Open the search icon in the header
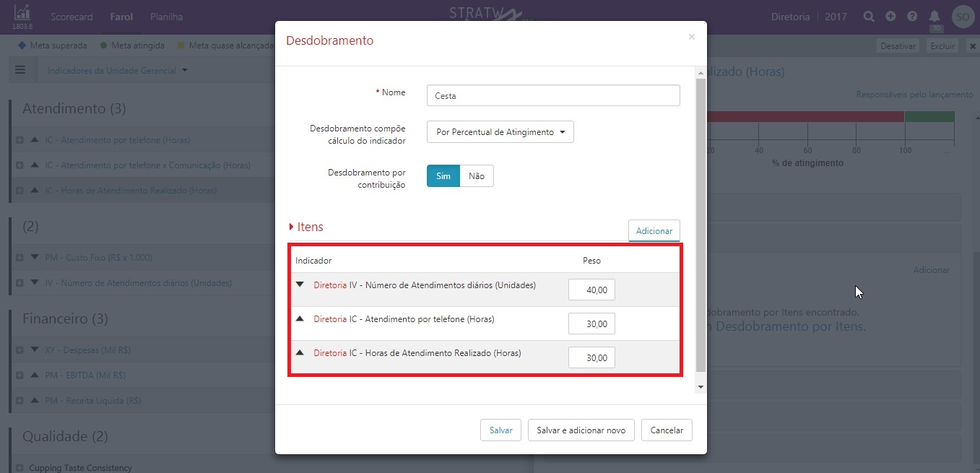Viewport: 980px width, 473px height. click(x=870, y=17)
